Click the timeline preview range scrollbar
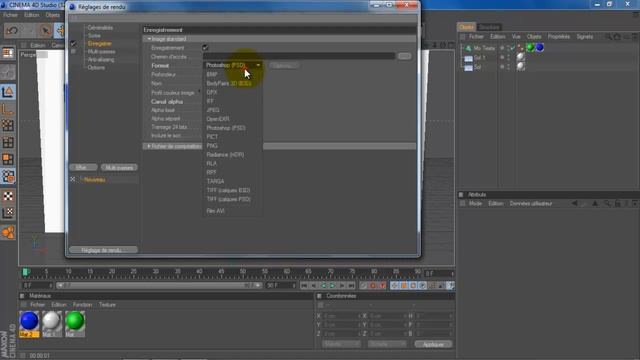The width and height of the screenshot is (640, 360). pyautogui.click(x=159, y=285)
